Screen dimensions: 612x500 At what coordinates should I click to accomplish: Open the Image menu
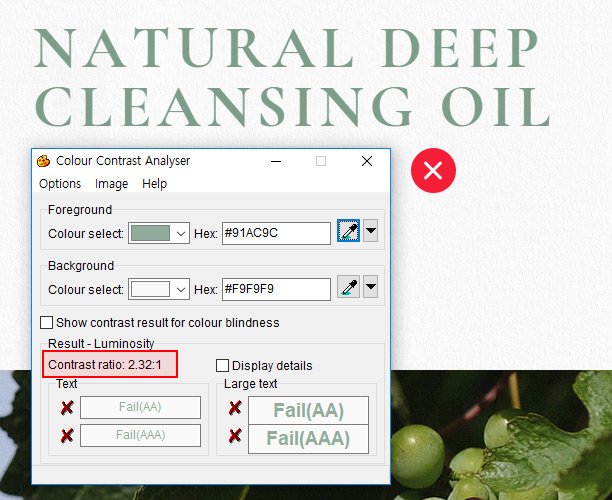tap(111, 184)
